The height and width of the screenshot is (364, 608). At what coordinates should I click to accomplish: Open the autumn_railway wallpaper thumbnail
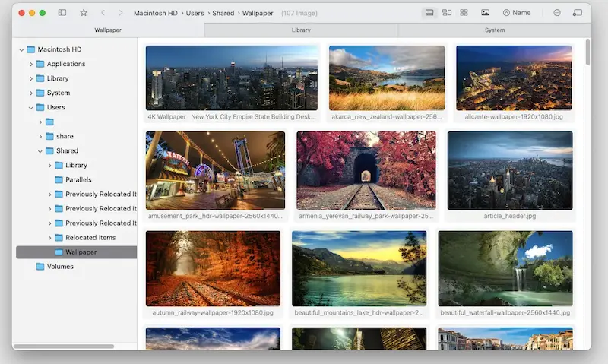coord(213,268)
